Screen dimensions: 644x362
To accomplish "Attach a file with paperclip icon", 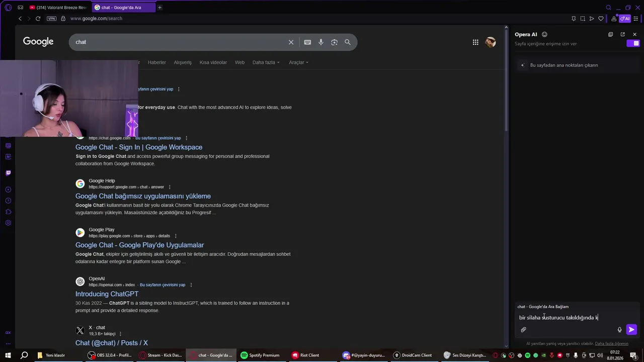I will coord(523,330).
